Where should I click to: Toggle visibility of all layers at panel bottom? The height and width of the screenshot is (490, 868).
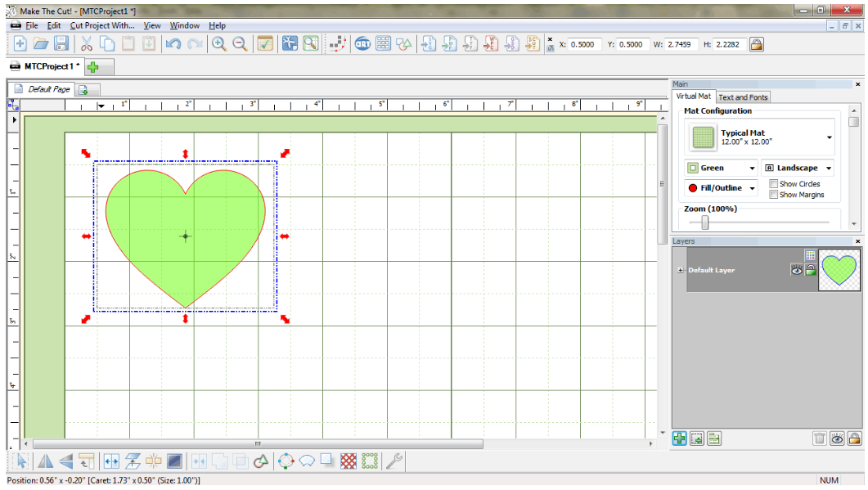[837, 439]
